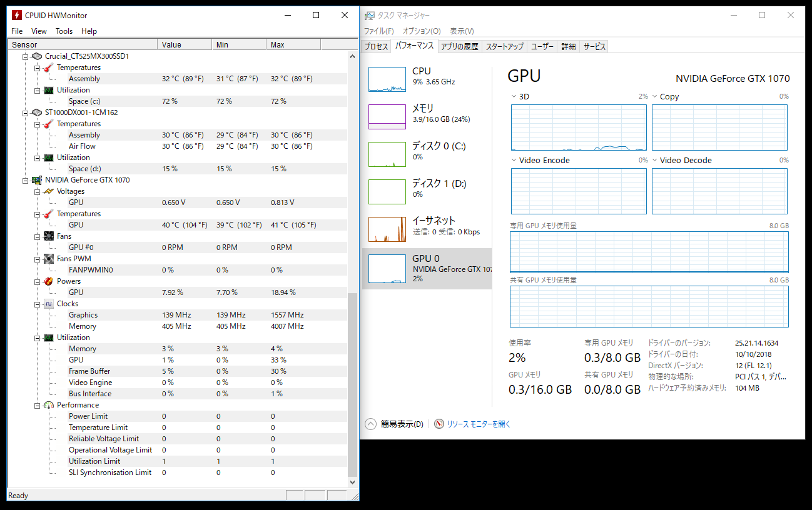Click the HWMonitor red lightning title icon
812x510 pixels.
coord(16,15)
